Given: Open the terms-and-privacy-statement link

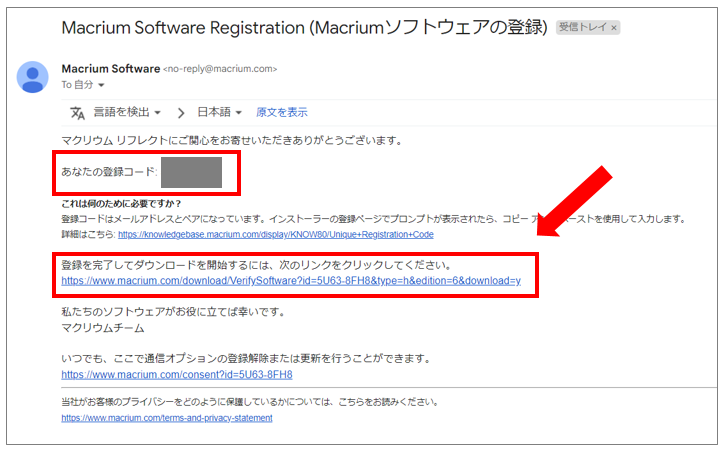Looking at the screenshot, I should pos(167,418).
